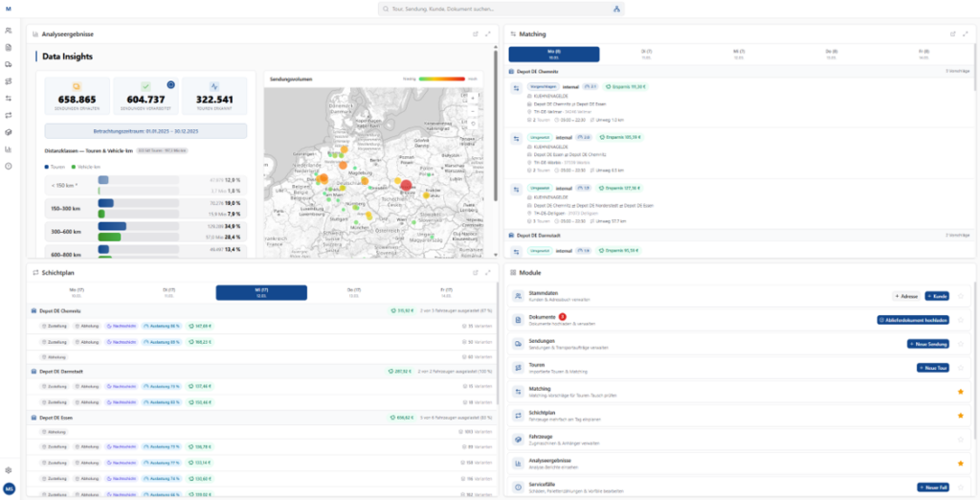Unfavorite the Matching module star
This screenshot has width=980, height=500.
click(961, 392)
